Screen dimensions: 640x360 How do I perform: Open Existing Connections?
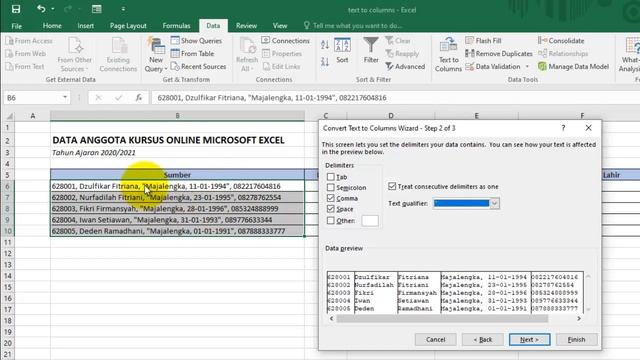(x=118, y=55)
